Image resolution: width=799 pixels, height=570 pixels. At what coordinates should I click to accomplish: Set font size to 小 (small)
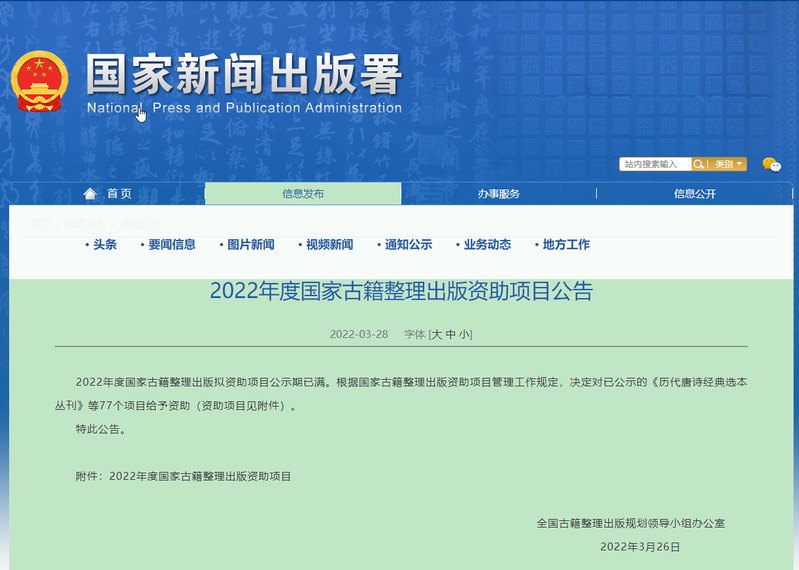[x=465, y=334]
